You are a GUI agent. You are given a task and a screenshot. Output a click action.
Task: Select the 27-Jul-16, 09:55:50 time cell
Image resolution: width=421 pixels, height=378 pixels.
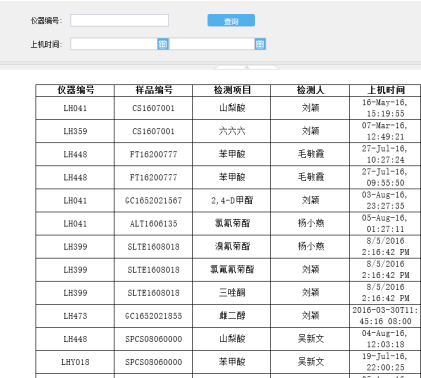pyautogui.click(x=385, y=178)
